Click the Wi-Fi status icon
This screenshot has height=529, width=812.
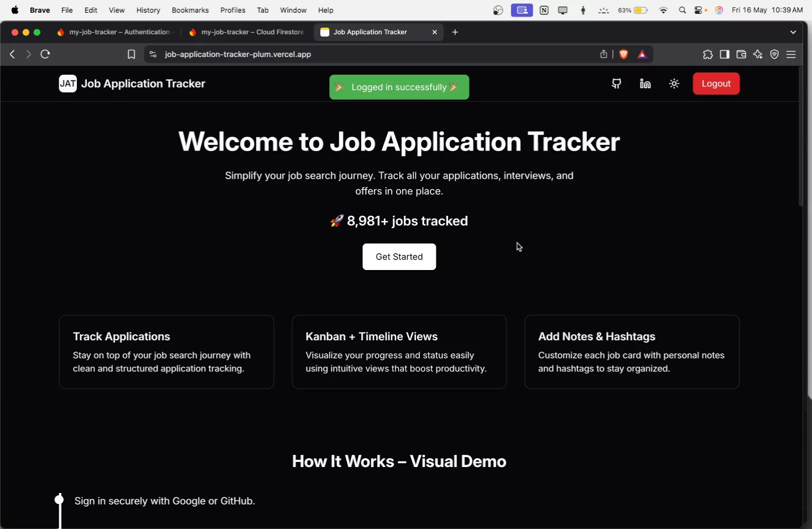tap(663, 10)
